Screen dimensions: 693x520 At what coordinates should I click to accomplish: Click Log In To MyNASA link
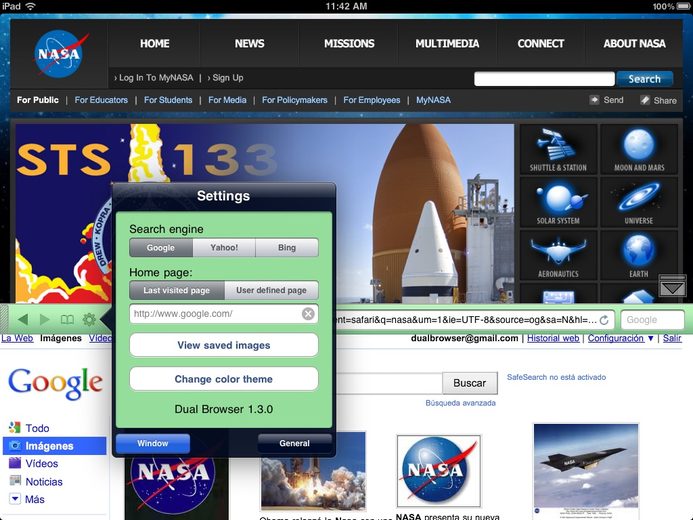154,78
